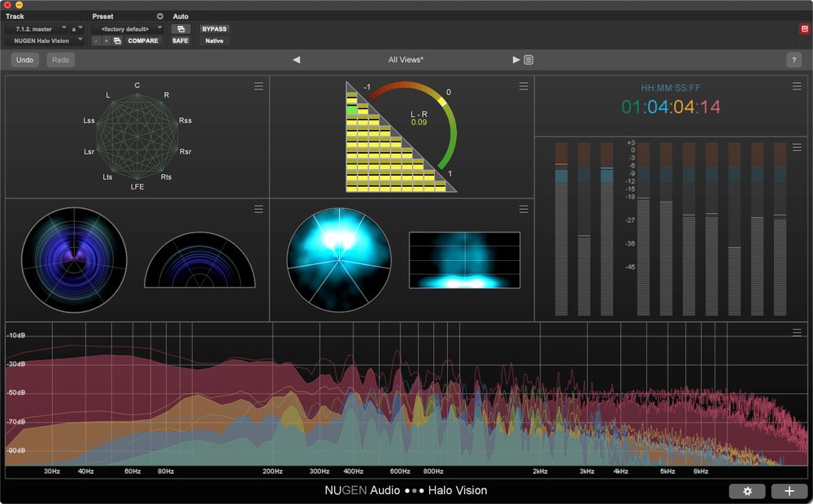813x504 pixels.
Task: Go to previous view with left arrow
Action: click(296, 60)
